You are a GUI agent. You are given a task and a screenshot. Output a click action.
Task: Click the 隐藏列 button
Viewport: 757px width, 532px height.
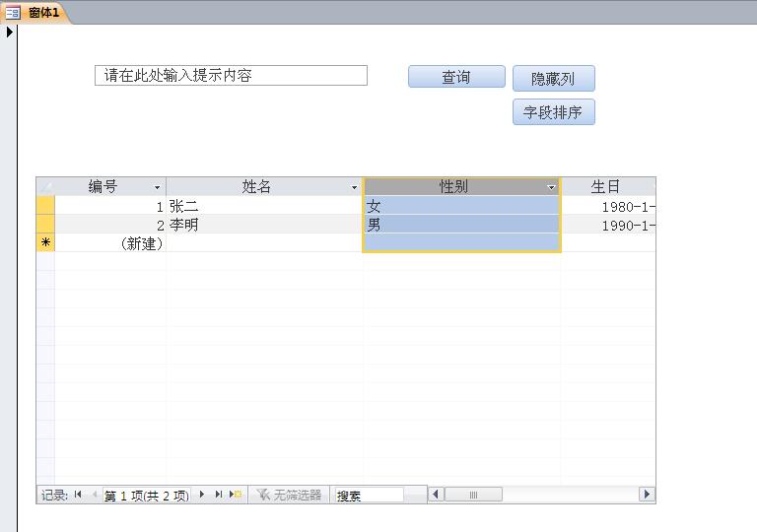click(x=553, y=78)
